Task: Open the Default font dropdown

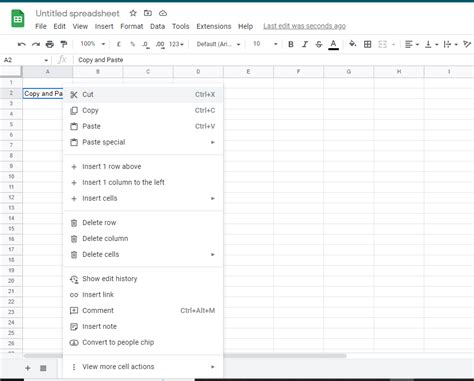Action: 218,44
